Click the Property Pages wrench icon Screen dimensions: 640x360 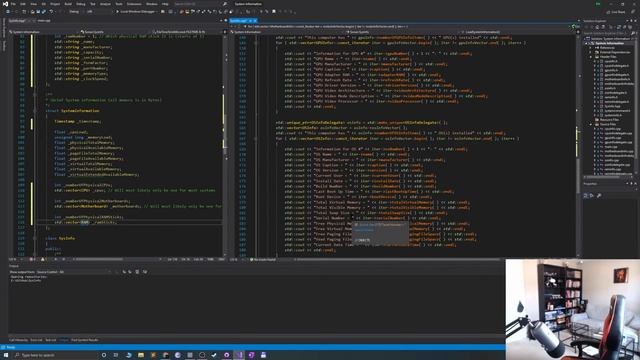[599, 196]
